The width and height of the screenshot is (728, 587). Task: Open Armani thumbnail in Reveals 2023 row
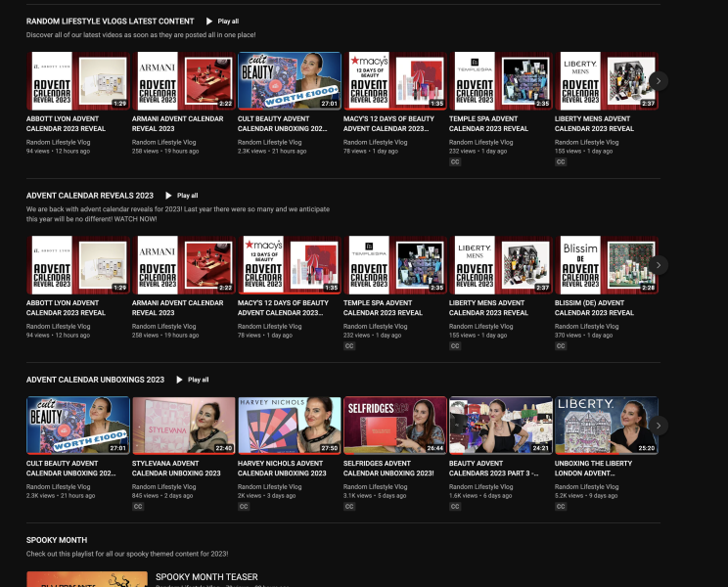point(184,265)
